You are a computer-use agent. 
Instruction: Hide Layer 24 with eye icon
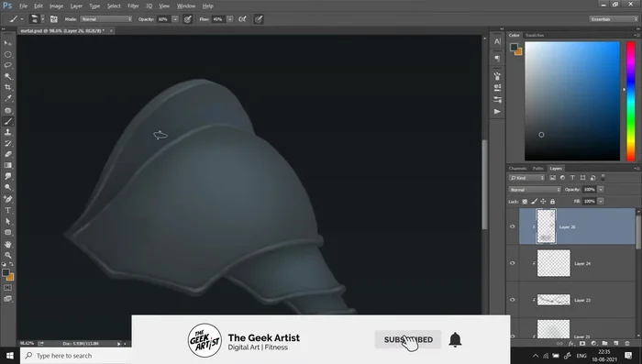point(512,263)
